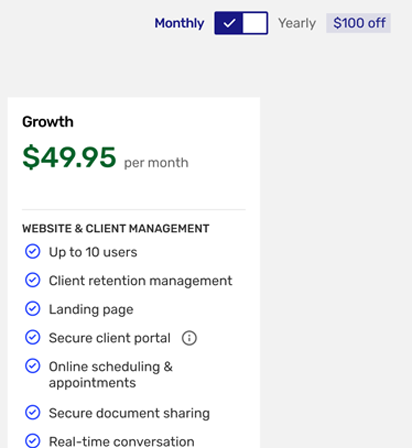This screenshot has width=412, height=448.
Task: Select the Yearly billing label
Action: coord(297,23)
